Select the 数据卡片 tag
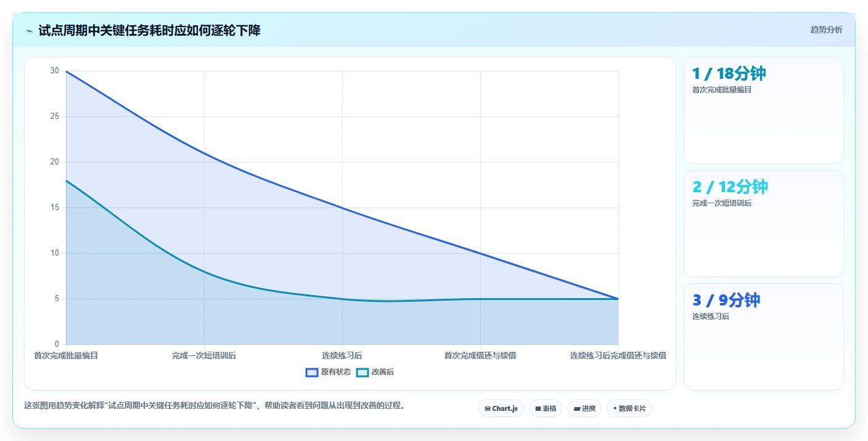 629,408
